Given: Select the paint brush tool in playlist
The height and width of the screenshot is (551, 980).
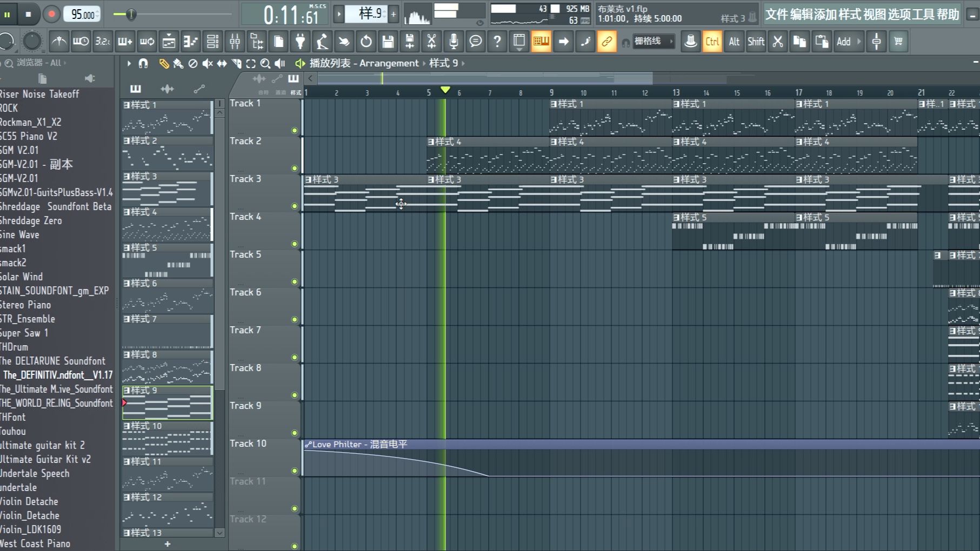Looking at the screenshot, I should click(x=178, y=64).
